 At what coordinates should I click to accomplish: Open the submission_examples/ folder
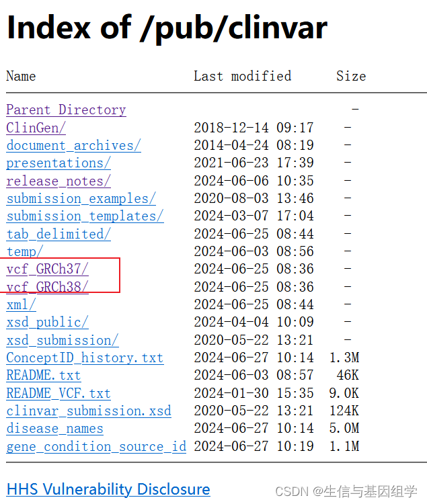coord(81,199)
